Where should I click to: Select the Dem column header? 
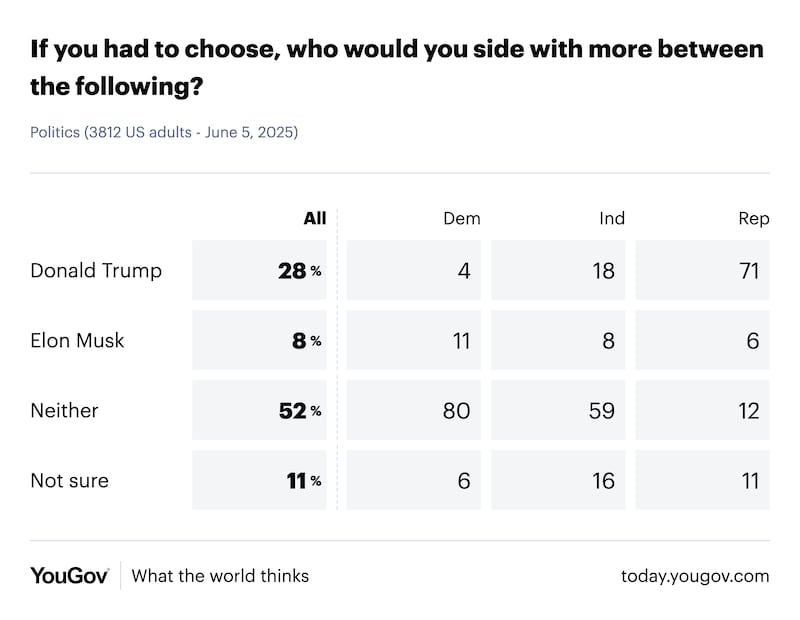click(x=461, y=218)
